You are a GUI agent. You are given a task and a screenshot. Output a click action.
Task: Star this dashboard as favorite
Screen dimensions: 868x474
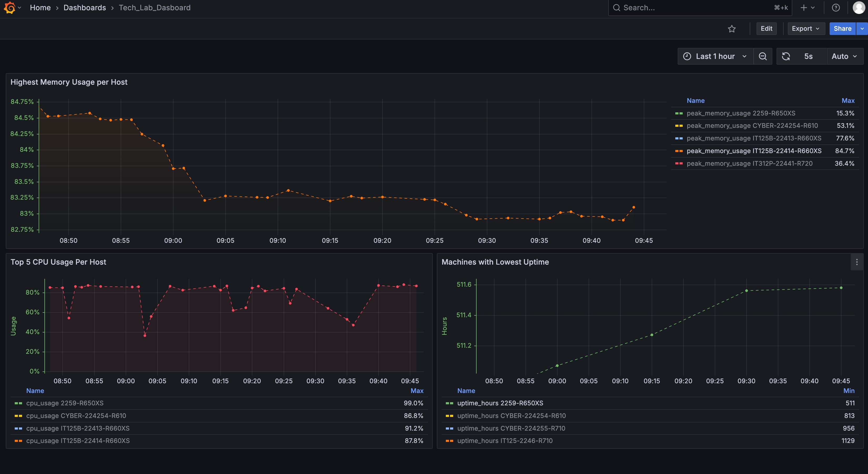(732, 29)
